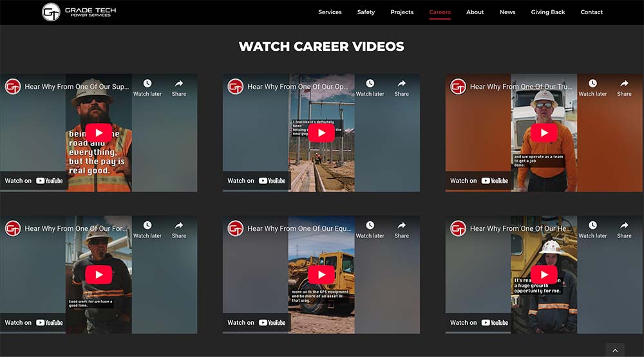Screen dimensions: 644x357
Task: Play the Supervisor career video
Action: pos(99,133)
